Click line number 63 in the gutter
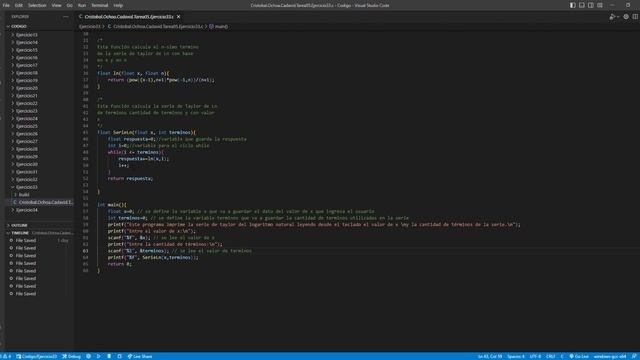 (86, 251)
